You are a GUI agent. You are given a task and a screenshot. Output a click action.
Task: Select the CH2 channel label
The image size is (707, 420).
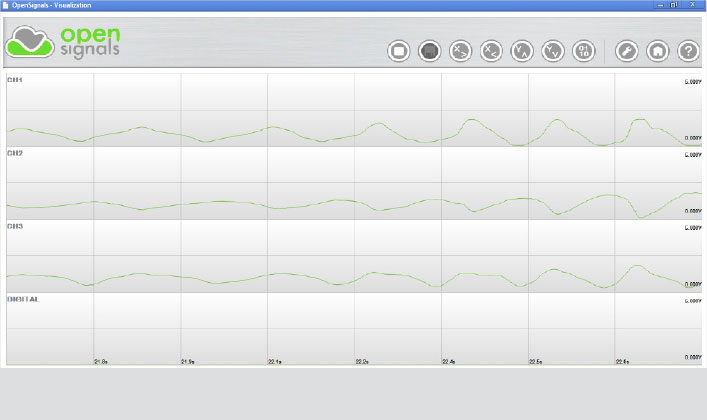pyautogui.click(x=15, y=154)
